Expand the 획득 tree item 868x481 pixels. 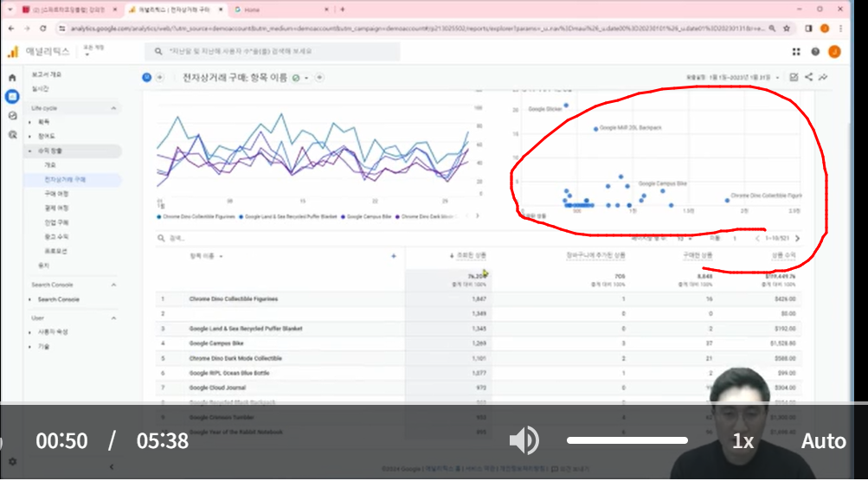[x=30, y=122]
